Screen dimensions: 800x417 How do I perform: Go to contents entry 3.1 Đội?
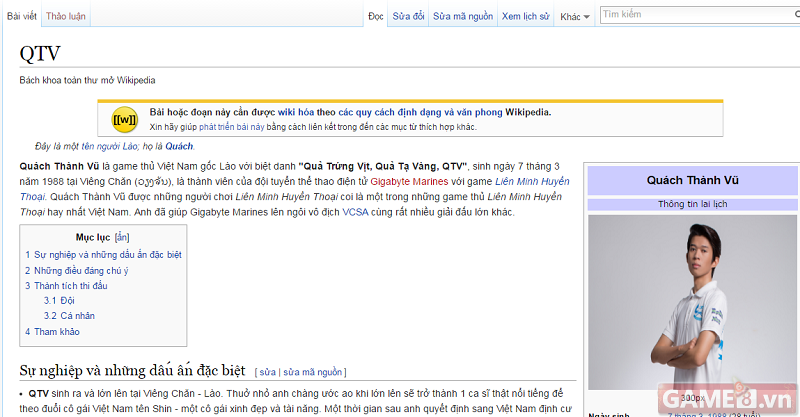59,301
